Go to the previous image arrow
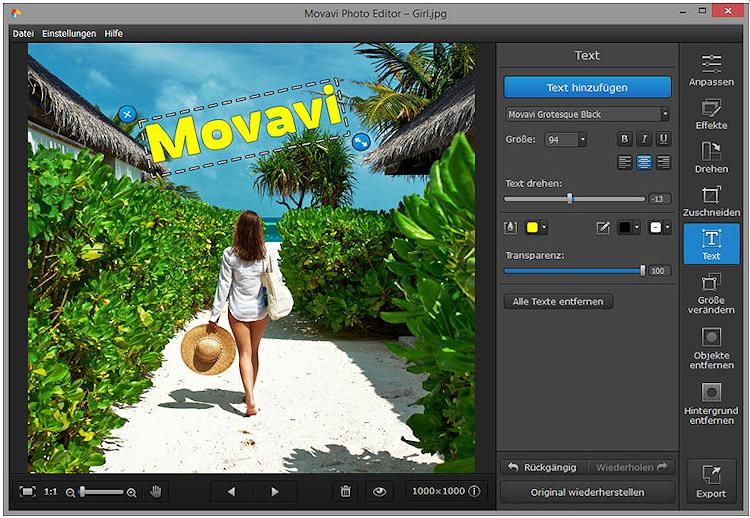This screenshot has height=518, width=750. (x=232, y=492)
